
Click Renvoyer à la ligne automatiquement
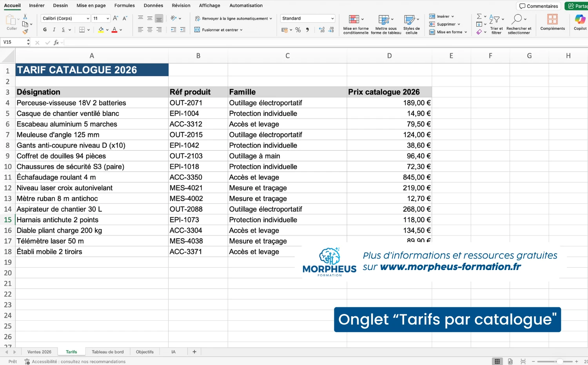point(233,18)
